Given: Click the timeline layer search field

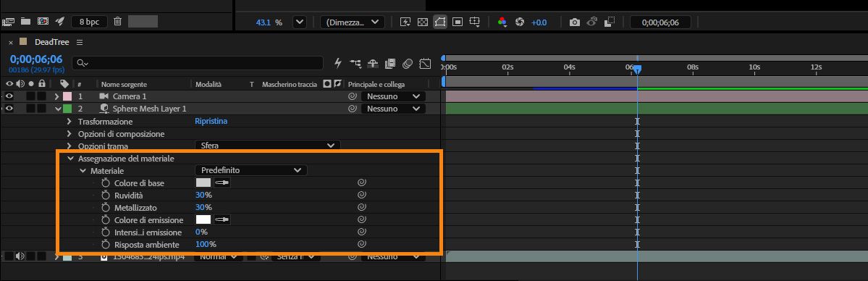Looking at the screenshot, I should (x=198, y=63).
